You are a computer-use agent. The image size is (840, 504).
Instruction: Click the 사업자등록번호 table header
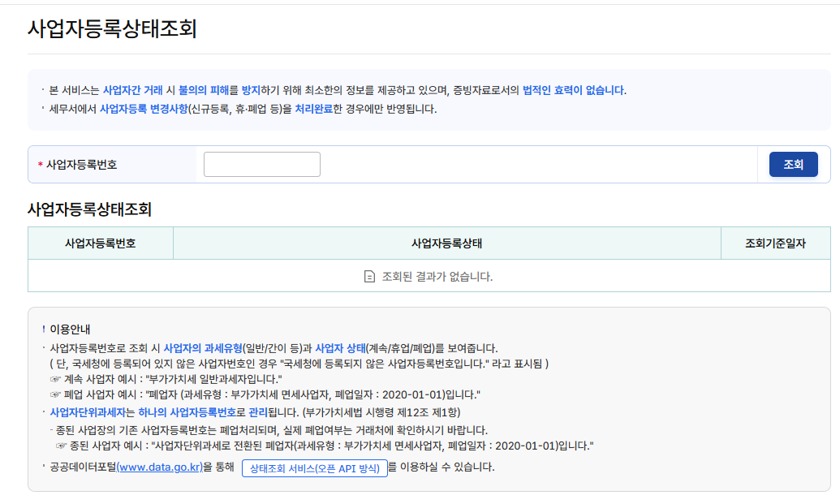100,243
